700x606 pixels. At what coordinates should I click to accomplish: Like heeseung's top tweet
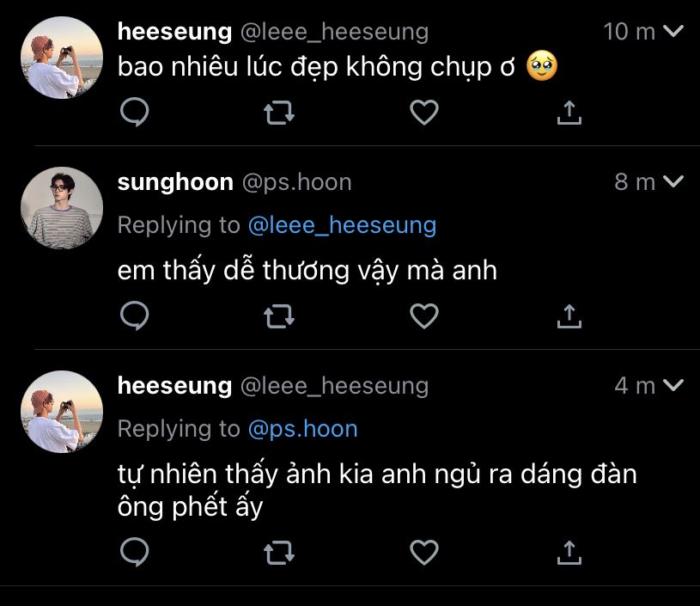point(423,113)
